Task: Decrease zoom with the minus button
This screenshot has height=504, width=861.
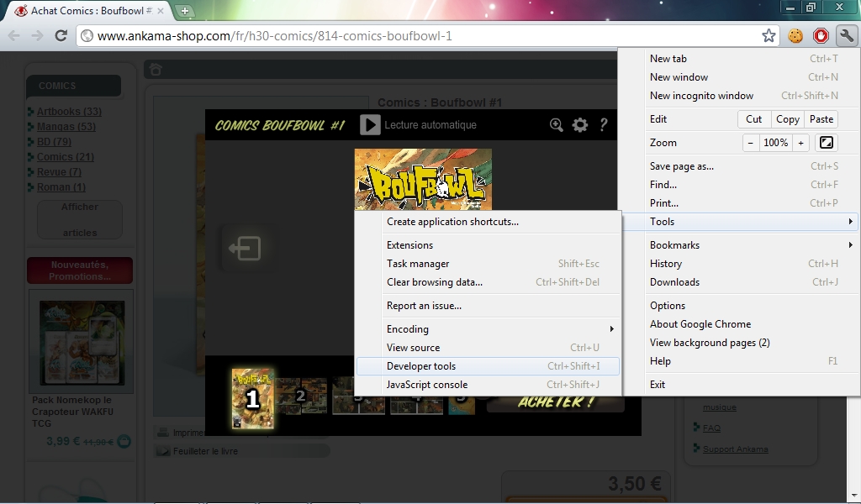Action: [750, 143]
